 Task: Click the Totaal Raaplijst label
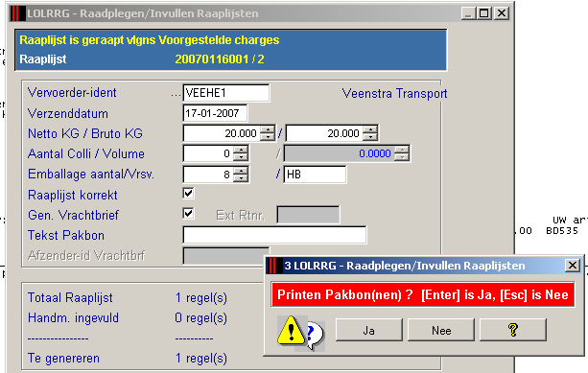[70, 297]
